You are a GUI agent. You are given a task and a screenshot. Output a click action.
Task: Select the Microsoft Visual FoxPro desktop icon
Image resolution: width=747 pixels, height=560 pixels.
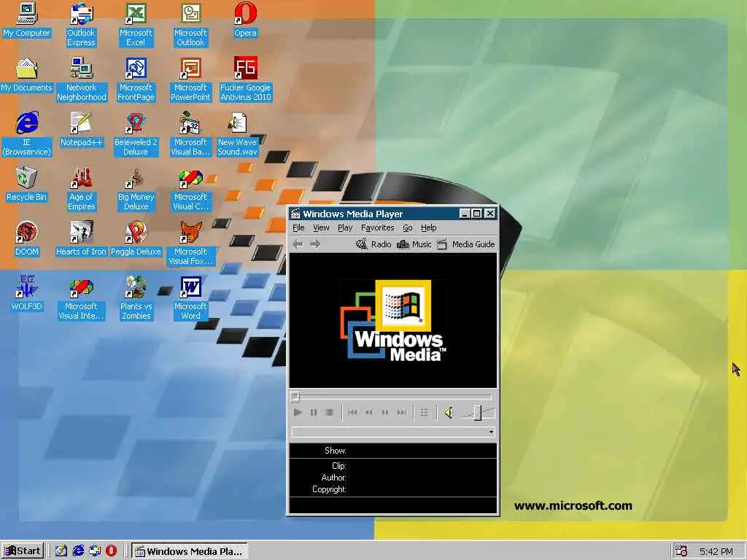pyautogui.click(x=190, y=244)
